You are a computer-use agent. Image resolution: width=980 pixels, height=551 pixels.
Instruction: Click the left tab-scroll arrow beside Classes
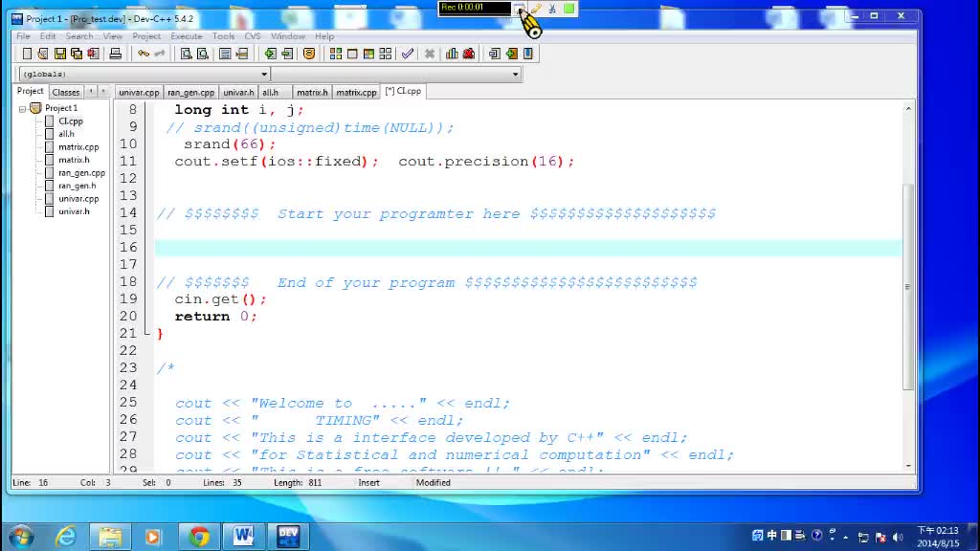click(91, 91)
